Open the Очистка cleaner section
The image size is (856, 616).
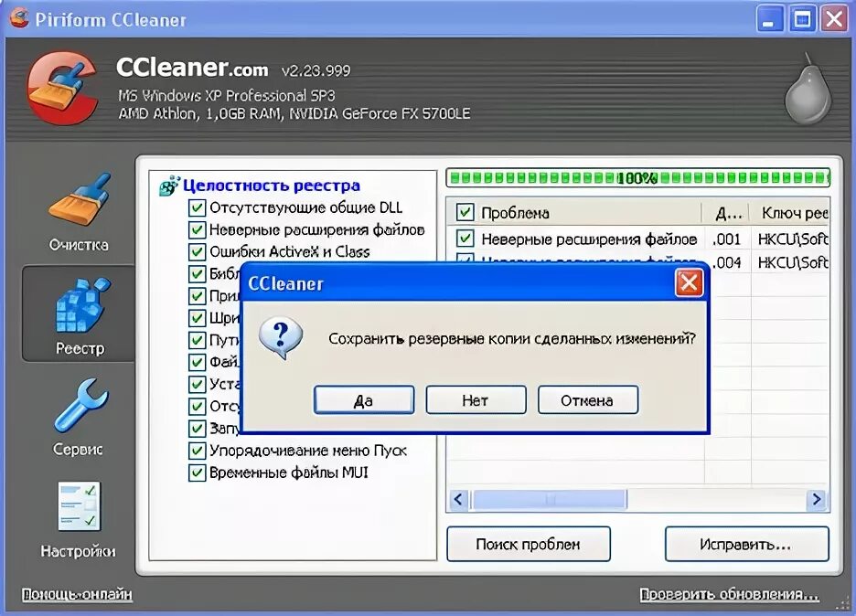coord(78,213)
